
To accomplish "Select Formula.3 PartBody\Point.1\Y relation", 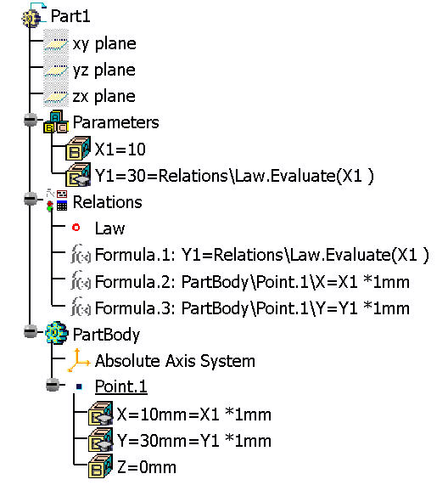I will pos(252,308).
